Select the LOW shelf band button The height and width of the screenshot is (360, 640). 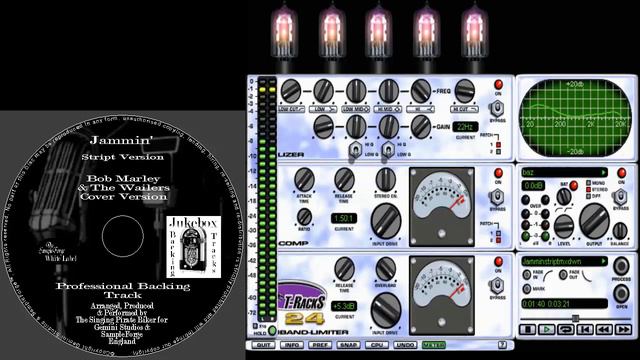pos(323,109)
